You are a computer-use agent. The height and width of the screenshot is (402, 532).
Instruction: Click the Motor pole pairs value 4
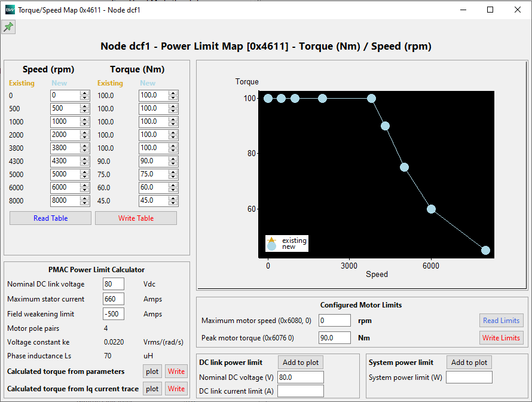(106, 328)
